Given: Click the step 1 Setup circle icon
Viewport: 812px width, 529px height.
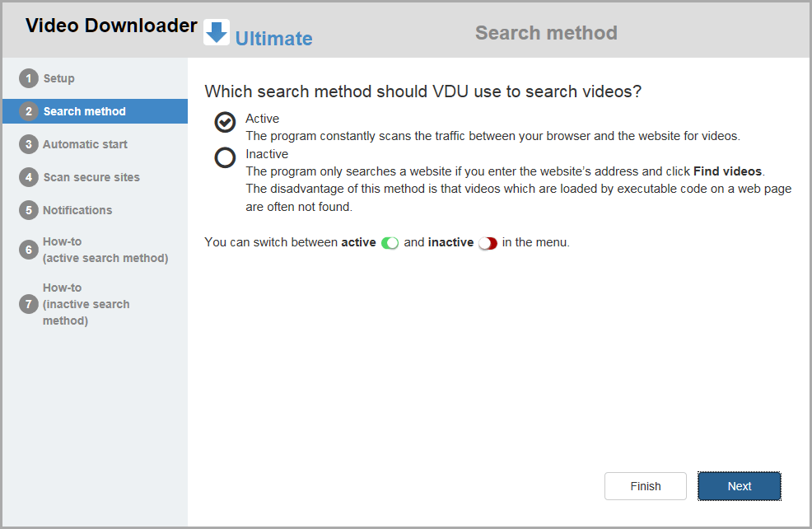Looking at the screenshot, I should click(28, 78).
